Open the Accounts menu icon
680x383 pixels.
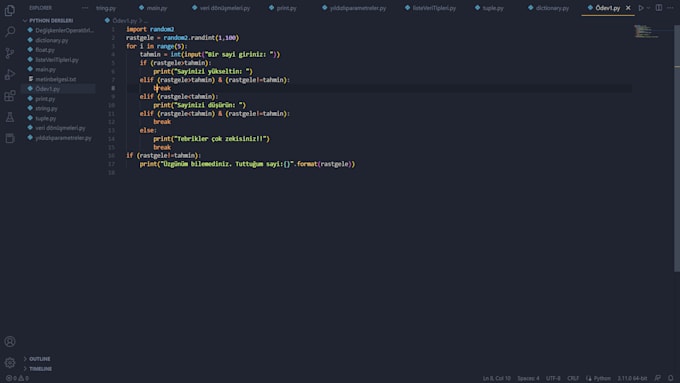pos(10,341)
